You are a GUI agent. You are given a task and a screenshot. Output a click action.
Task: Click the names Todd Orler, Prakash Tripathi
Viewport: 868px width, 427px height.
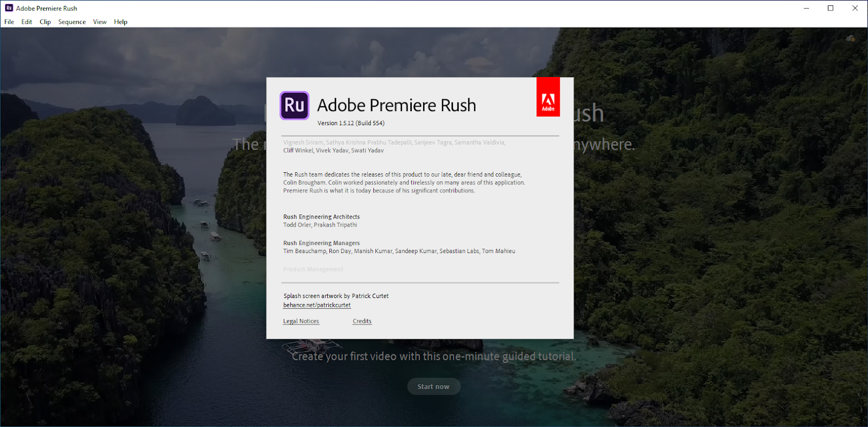click(x=320, y=225)
